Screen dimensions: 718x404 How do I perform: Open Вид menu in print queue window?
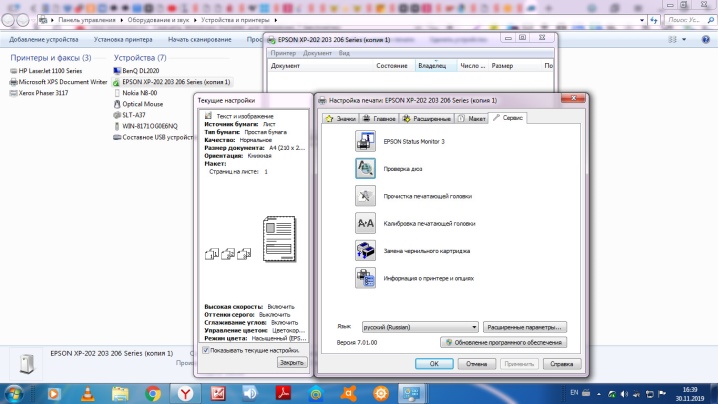point(344,53)
